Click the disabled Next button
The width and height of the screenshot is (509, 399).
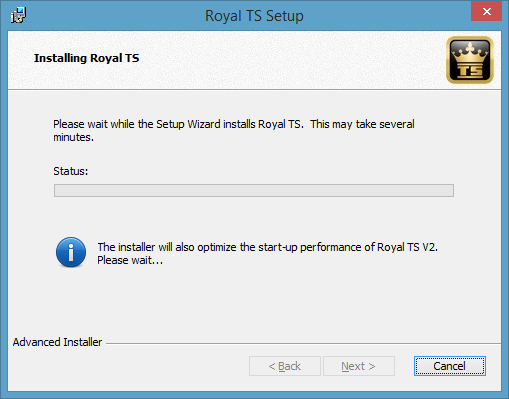(359, 366)
